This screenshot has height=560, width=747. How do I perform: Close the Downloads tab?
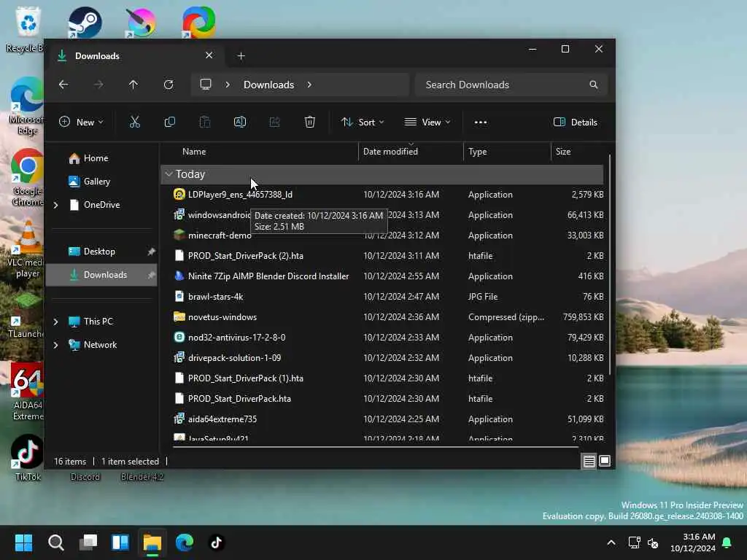coord(209,55)
